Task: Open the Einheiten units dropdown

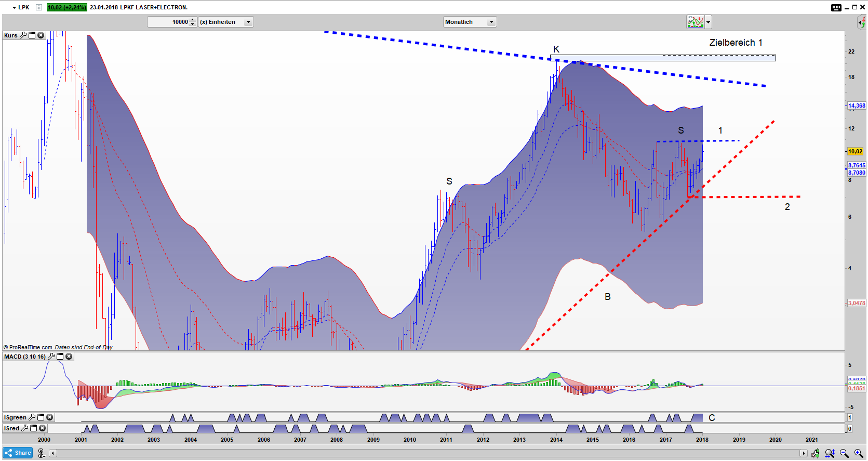Action: [x=226, y=22]
